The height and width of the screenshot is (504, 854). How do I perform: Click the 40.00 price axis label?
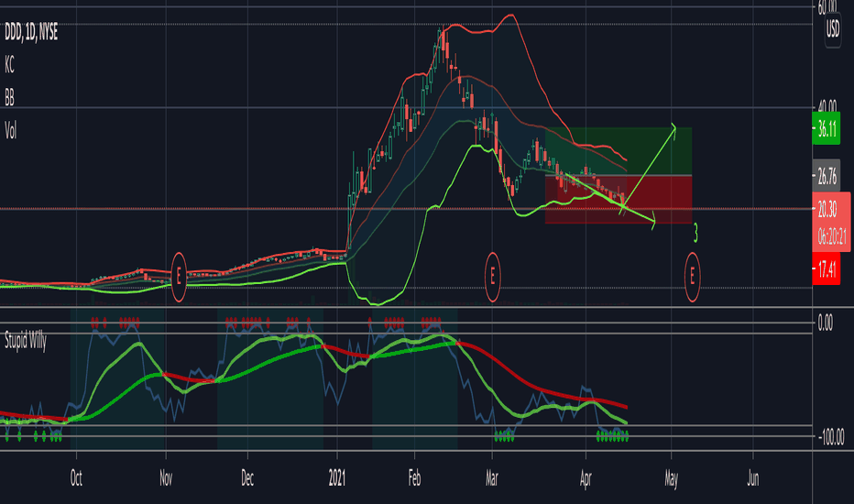click(x=827, y=107)
